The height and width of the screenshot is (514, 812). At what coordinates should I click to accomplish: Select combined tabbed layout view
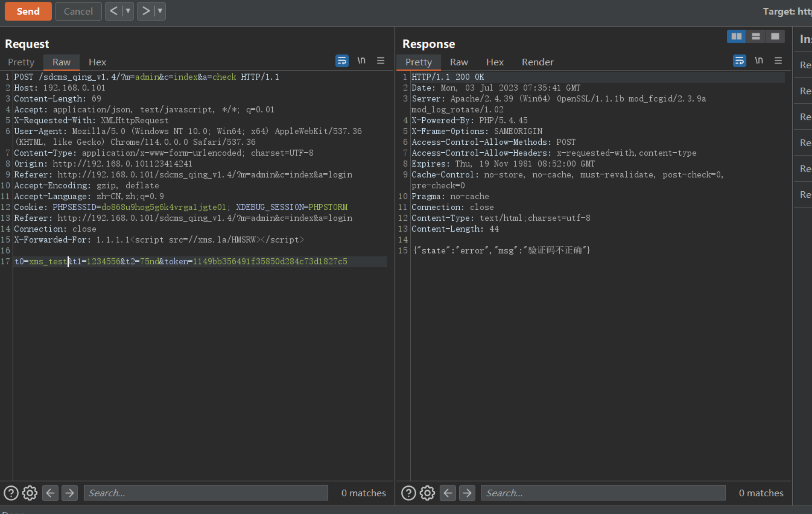click(775, 37)
